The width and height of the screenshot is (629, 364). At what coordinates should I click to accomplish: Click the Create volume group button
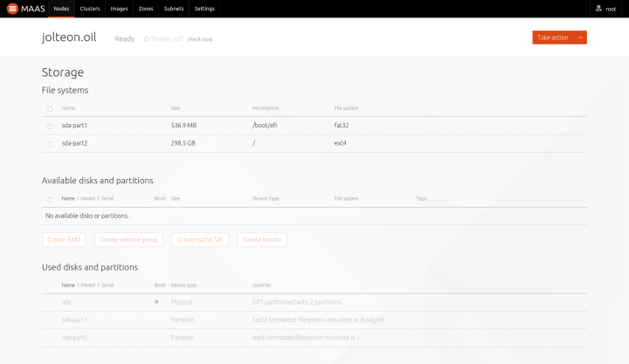click(128, 239)
